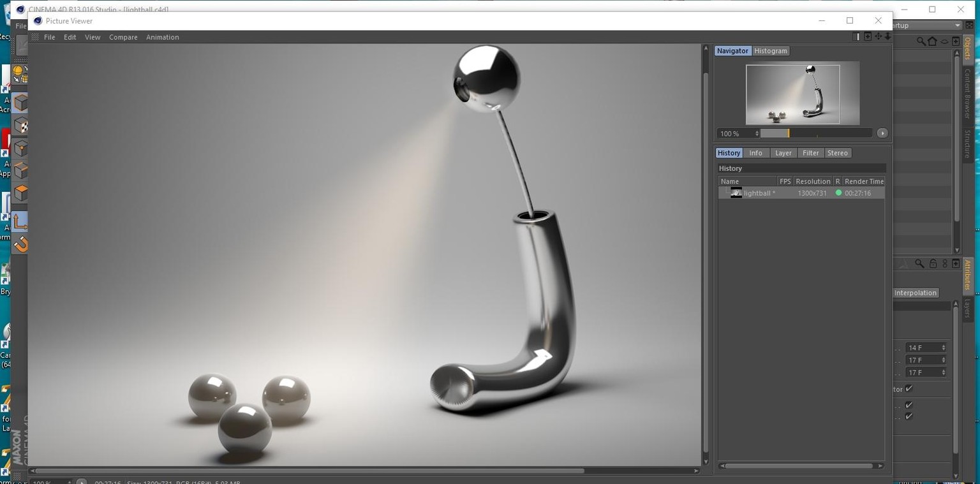Click the Attribute Manager search icon

coord(919,263)
